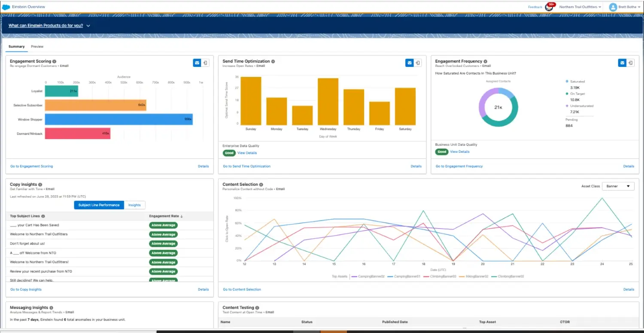
Task: Go to Content Selection link
Action: tap(242, 289)
